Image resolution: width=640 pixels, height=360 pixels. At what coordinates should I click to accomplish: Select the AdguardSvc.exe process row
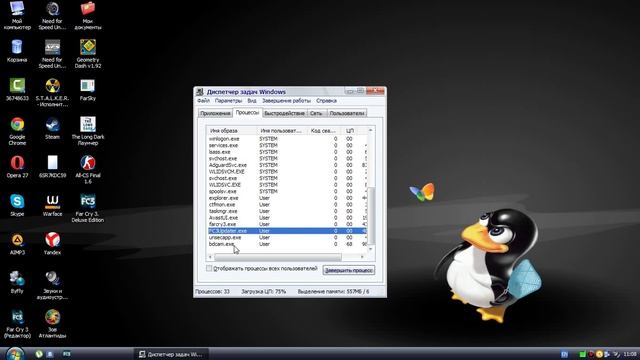(287, 165)
